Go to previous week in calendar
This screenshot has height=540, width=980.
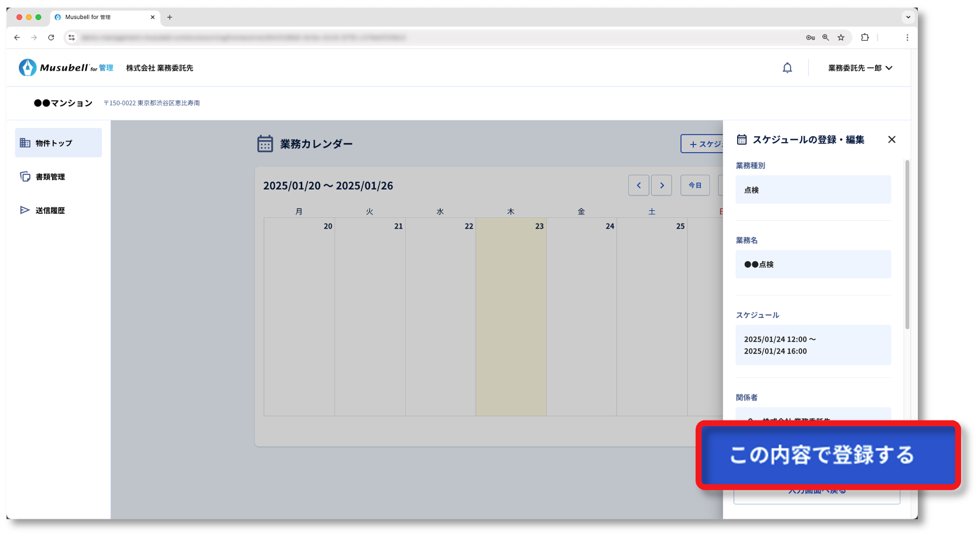(638, 185)
